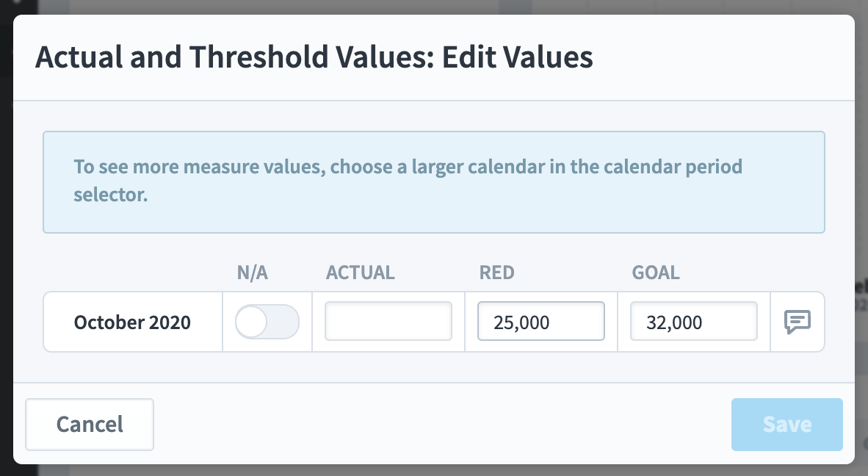The height and width of the screenshot is (476, 868).
Task: Click the empty footer between Cancel and Save
Action: [442, 425]
